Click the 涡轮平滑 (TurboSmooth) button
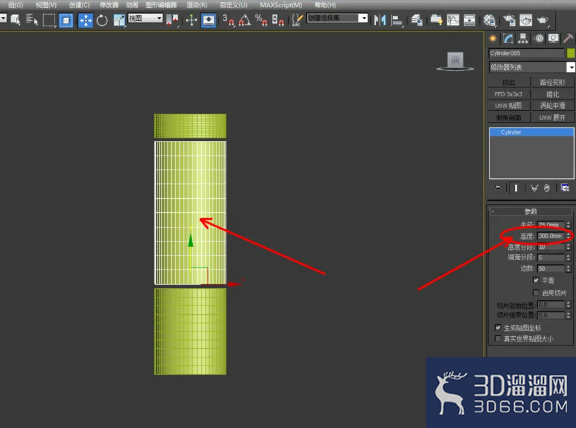Screen dimensions: 576x428 pos(552,106)
